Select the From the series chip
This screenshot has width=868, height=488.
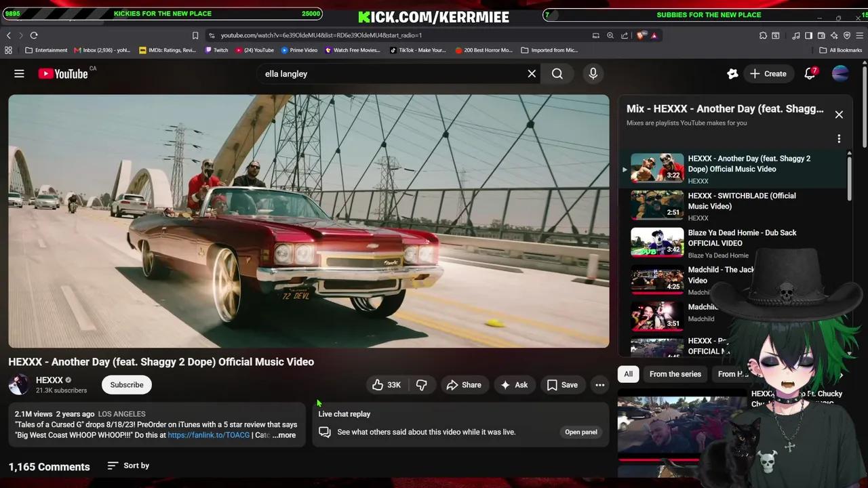[x=675, y=374]
